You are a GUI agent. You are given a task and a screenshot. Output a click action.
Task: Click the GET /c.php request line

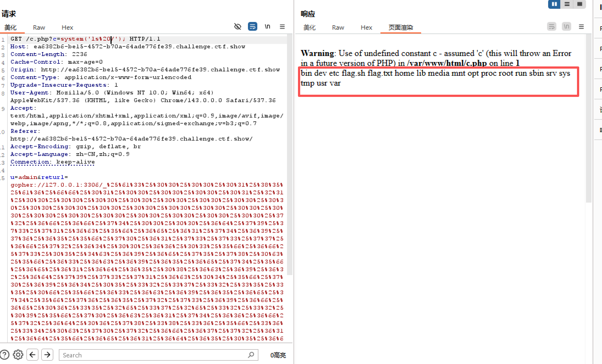(85, 39)
